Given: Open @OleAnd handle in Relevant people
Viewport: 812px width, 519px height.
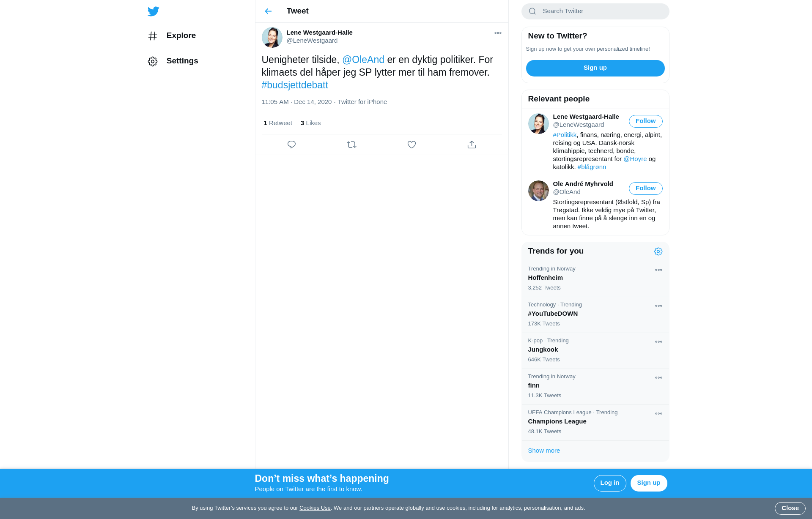Looking at the screenshot, I should pos(566,192).
